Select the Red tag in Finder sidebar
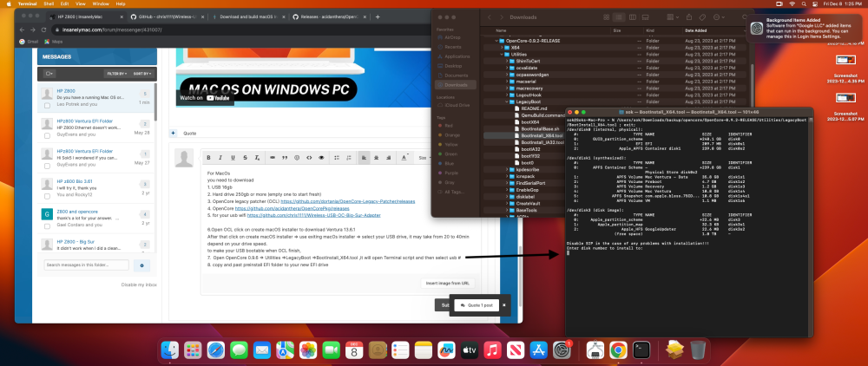Screen dimensions: 868x366 click(x=449, y=126)
